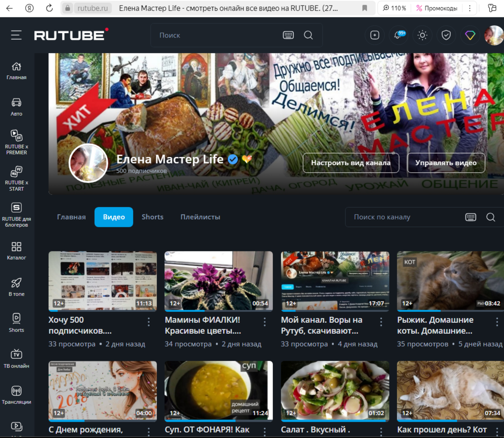The image size is (504, 438).
Task: Click the diamond premium icon
Action: click(470, 35)
